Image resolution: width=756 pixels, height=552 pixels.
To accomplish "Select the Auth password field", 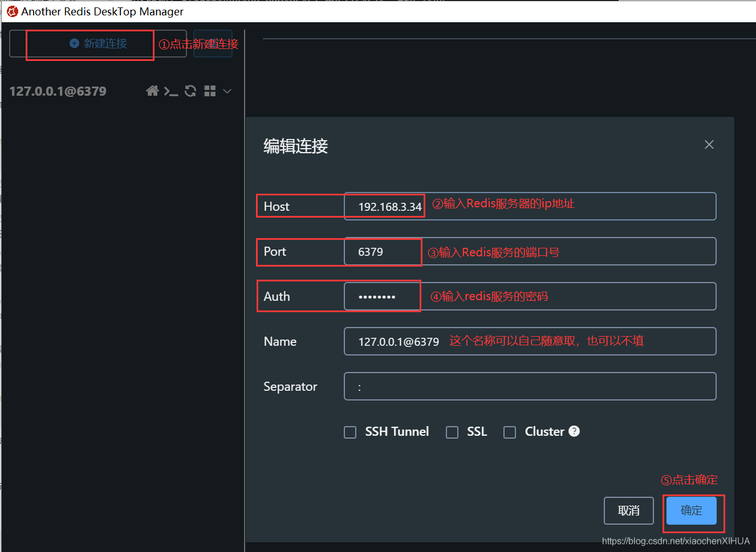I will [530, 296].
